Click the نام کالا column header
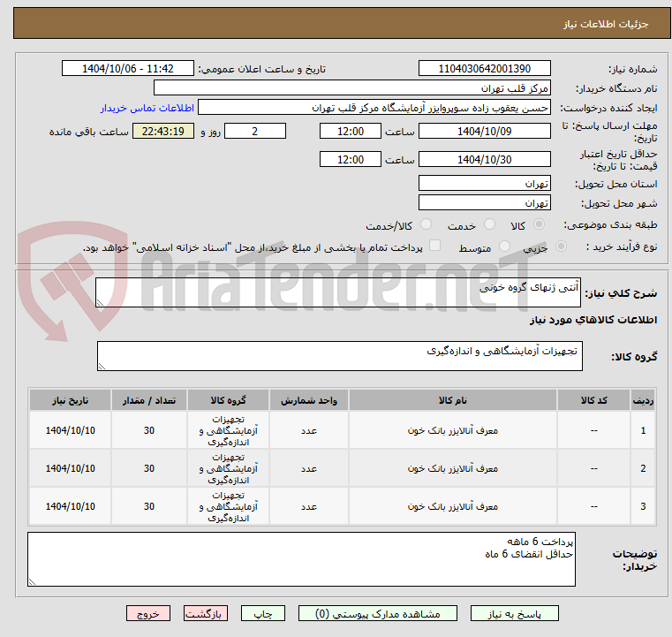This screenshot has height=637, width=672. 453,400
